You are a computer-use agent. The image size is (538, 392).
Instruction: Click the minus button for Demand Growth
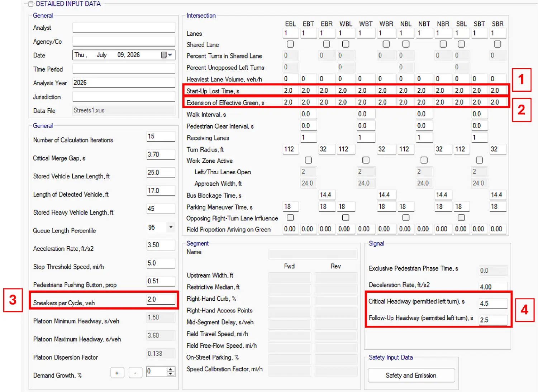tap(135, 373)
